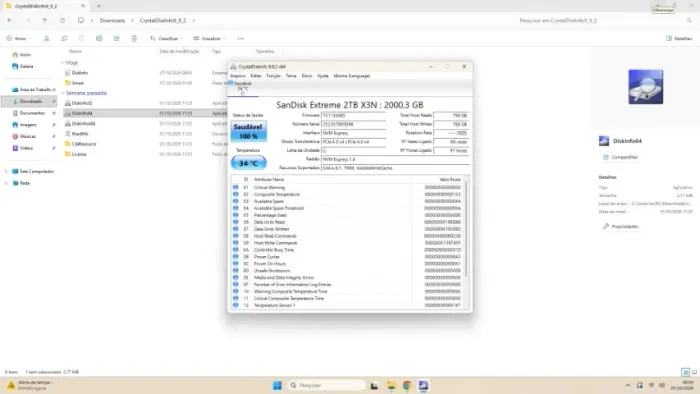Click the Número Serial value field
Viewport: 700px width, 394px height.
click(354, 124)
